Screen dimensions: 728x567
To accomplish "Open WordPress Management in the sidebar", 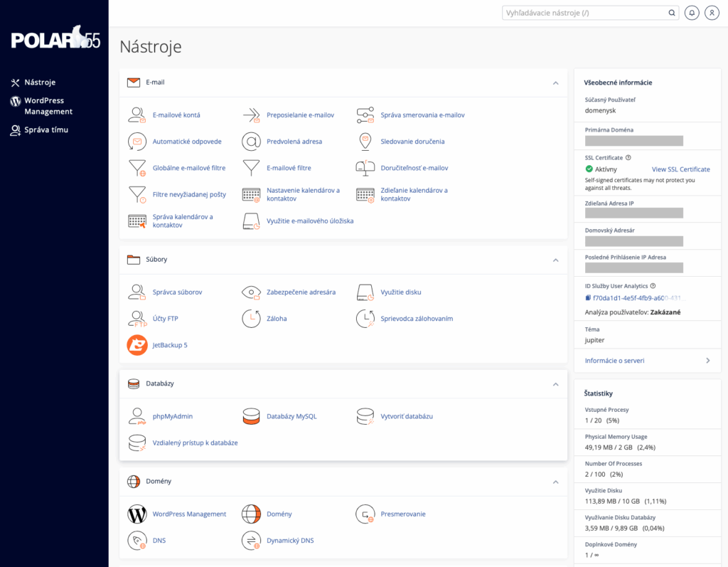I will [x=48, y=106].
